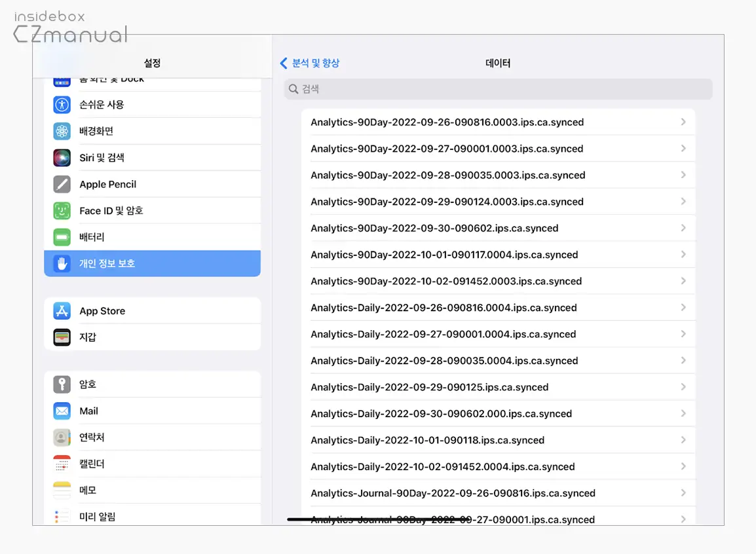The height and width of the screenshot is (554, 756).
Task: Select the Apple Pencil icon
Action: click(62, 184)
